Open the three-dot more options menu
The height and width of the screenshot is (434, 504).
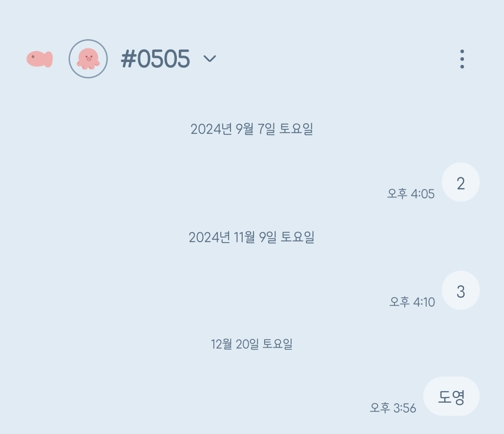462,59
